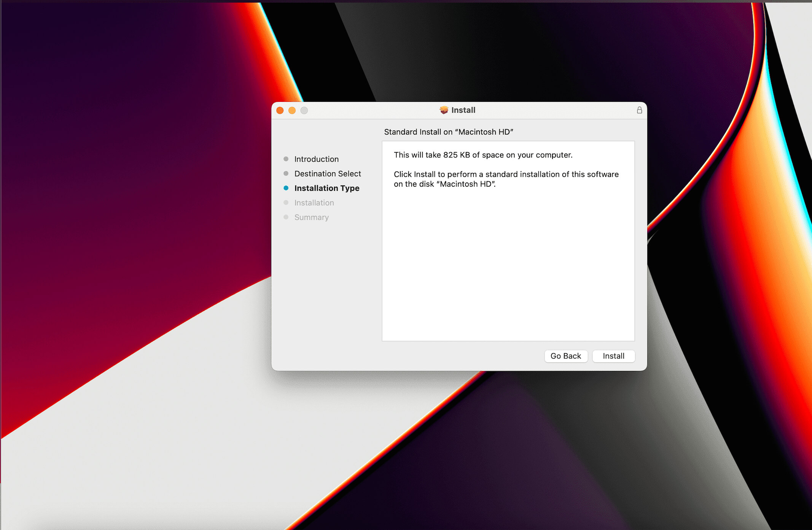Click the package icon in the title bar

[x=444, y=110]
